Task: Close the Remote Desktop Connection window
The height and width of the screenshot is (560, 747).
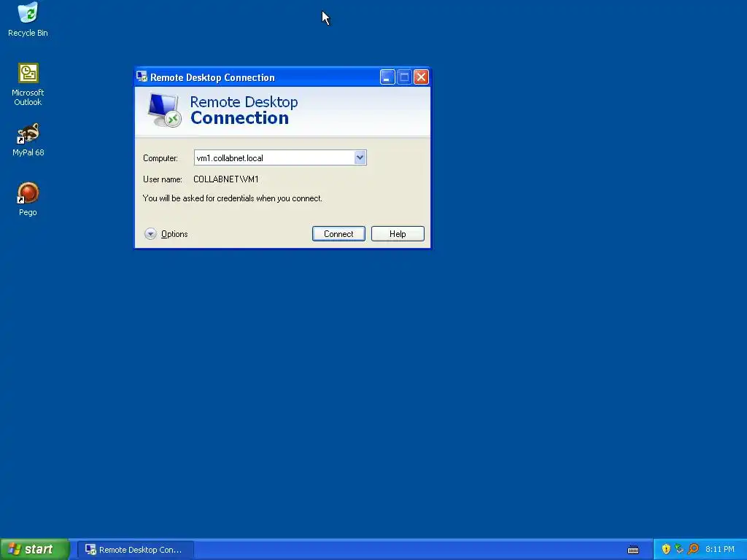Action: 421,77
